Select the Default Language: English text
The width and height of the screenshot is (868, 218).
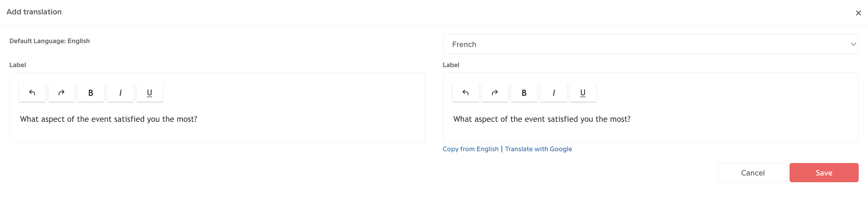[x=50, y=41]
